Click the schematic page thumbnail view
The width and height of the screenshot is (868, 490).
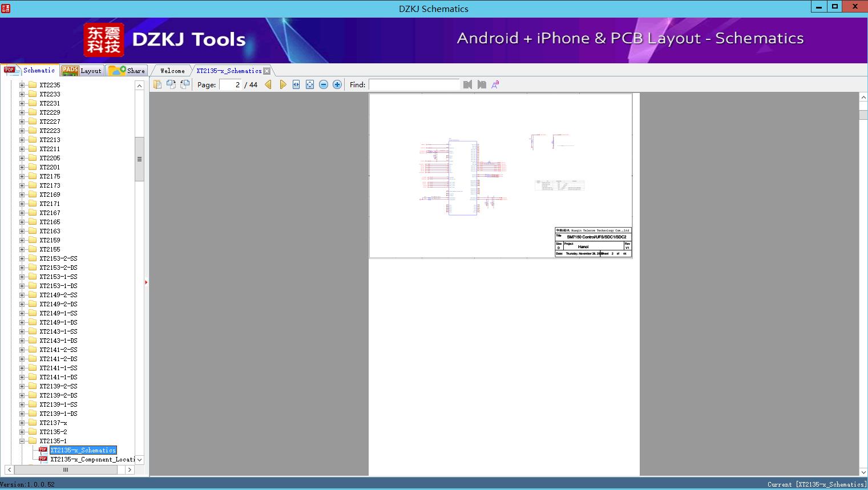[501, 176]
